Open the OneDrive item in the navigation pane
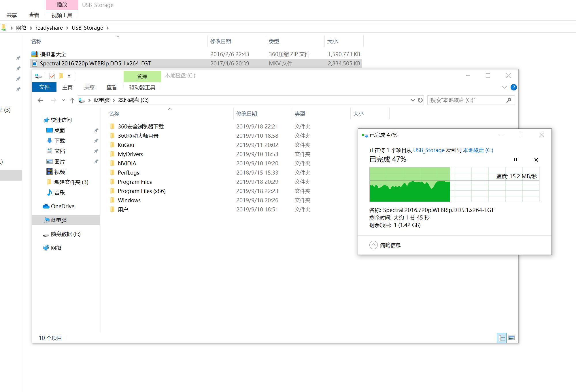 63,206
